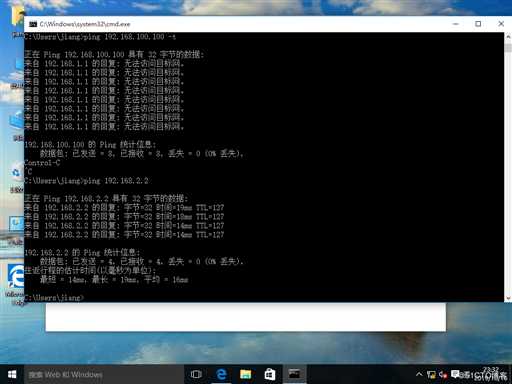Click the cmd vertical scrollbar thumb

point(508,47)
